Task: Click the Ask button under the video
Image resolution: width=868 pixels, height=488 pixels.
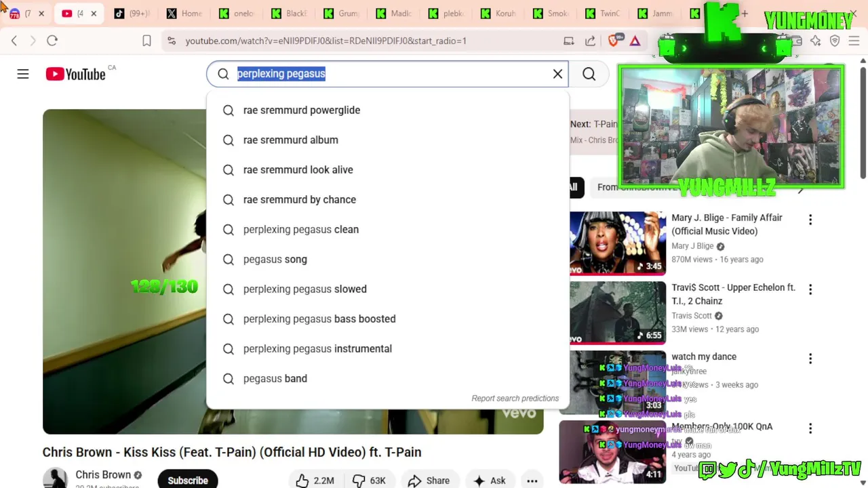Action: coord(489,480)
